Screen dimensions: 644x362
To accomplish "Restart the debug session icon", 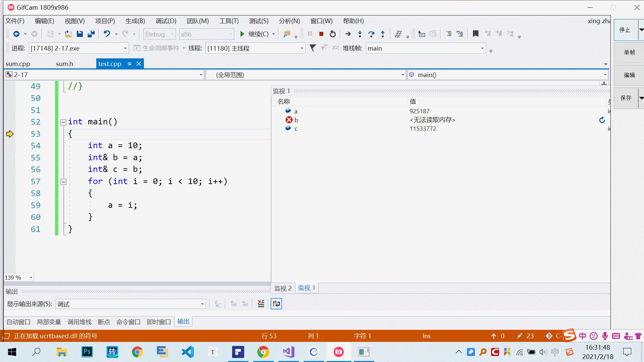I will 332,34.
